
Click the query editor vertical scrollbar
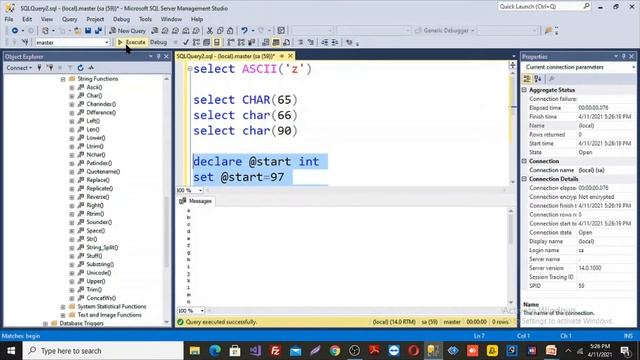pos(513,94)
